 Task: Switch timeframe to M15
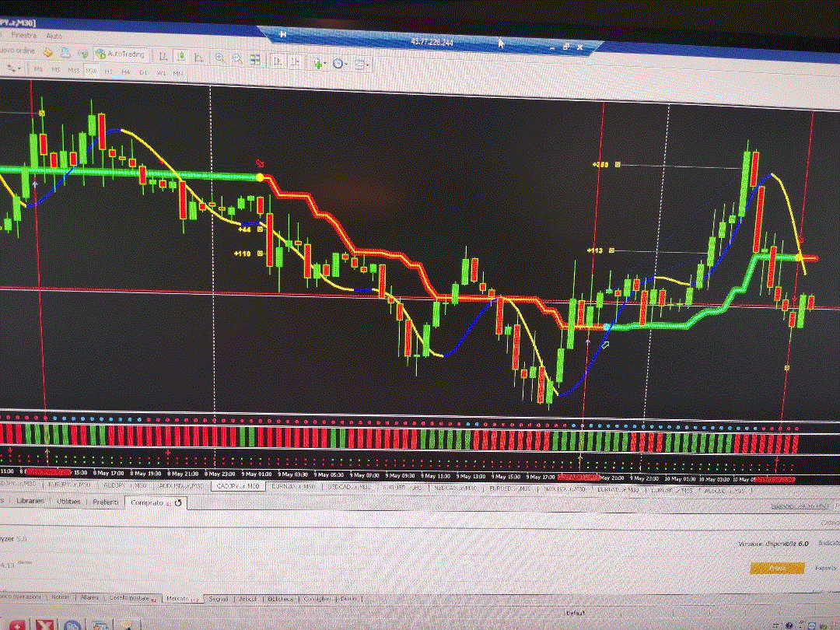pos(73,70)
